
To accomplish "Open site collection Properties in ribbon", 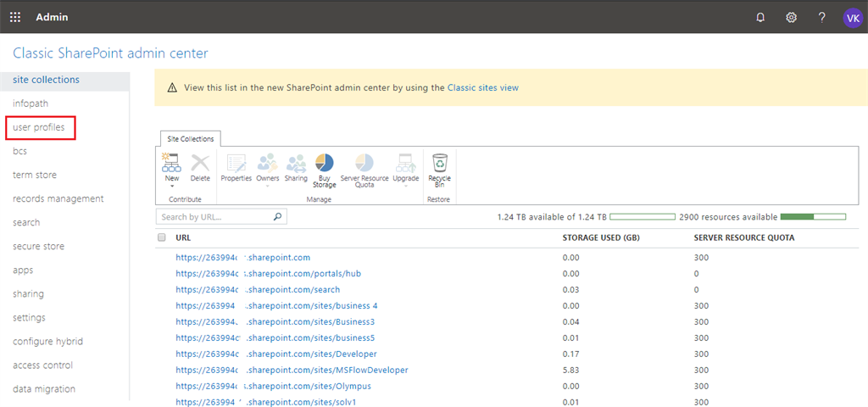I will (x=236, y=168).
